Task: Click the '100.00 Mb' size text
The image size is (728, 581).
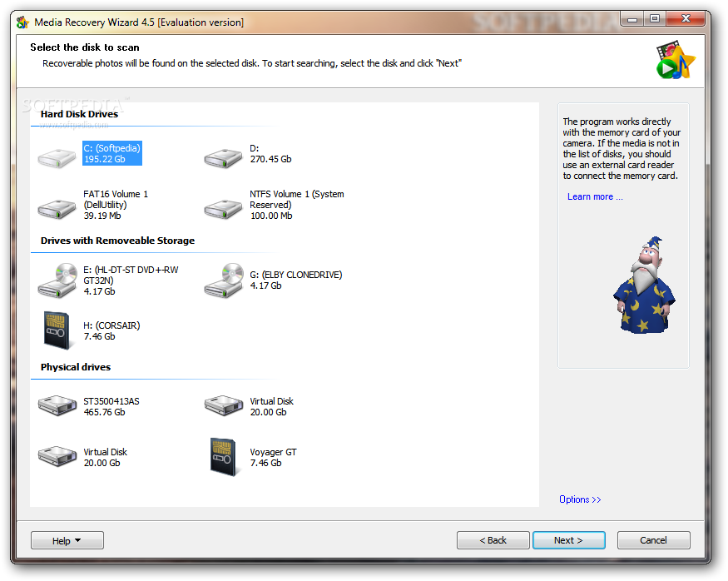Action: click(271, 216)
